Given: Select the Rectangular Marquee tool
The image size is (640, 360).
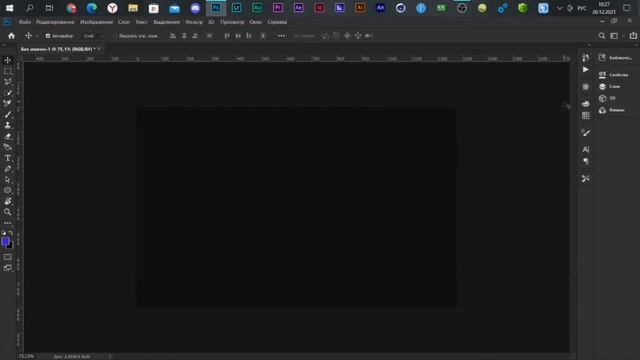Looking at the screenshot, I should point(7,71).
